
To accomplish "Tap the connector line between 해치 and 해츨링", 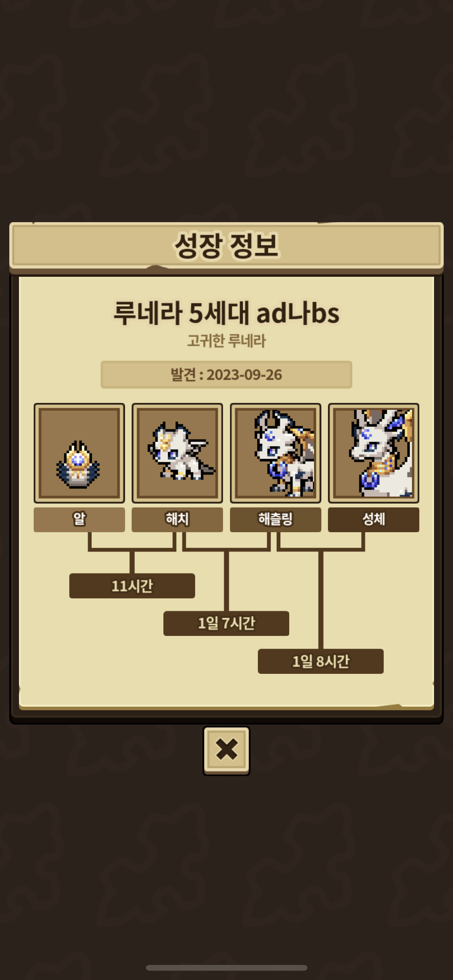I will click(226, 550).
